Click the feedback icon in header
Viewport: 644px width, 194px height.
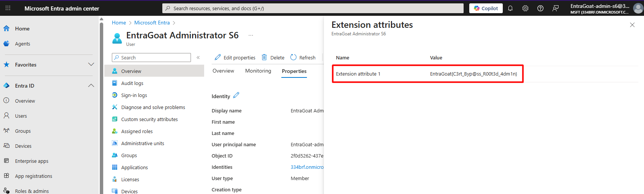click(x=555, y=8)
